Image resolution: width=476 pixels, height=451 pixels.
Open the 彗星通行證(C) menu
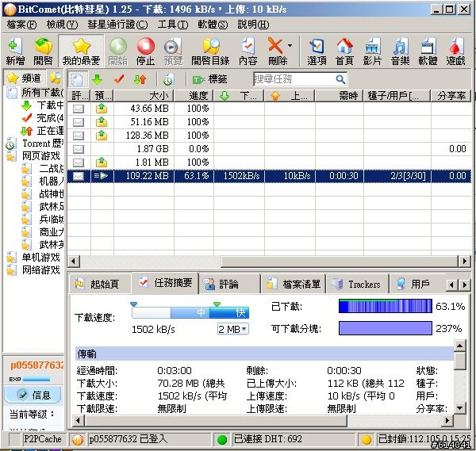pyautogui.click(x=117, y=25)
